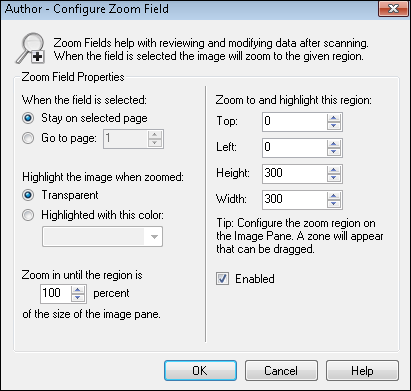
Task: Select Stay on selected page option
Action: tap(28, 118)
